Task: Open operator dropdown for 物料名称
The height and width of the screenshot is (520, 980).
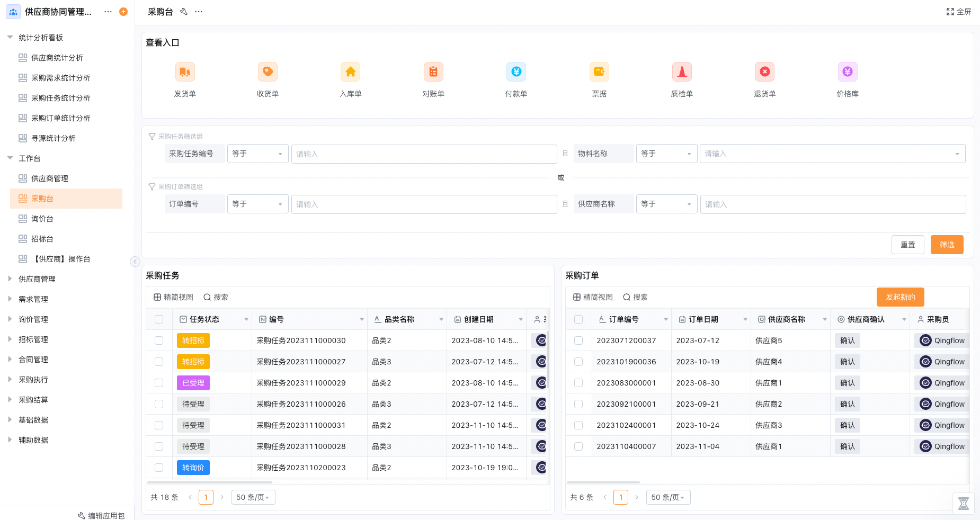Action: 666,154
